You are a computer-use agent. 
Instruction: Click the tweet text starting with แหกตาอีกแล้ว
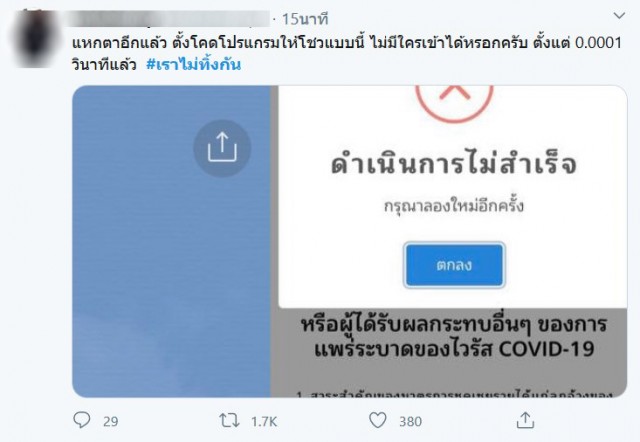(x=347, y=53)
